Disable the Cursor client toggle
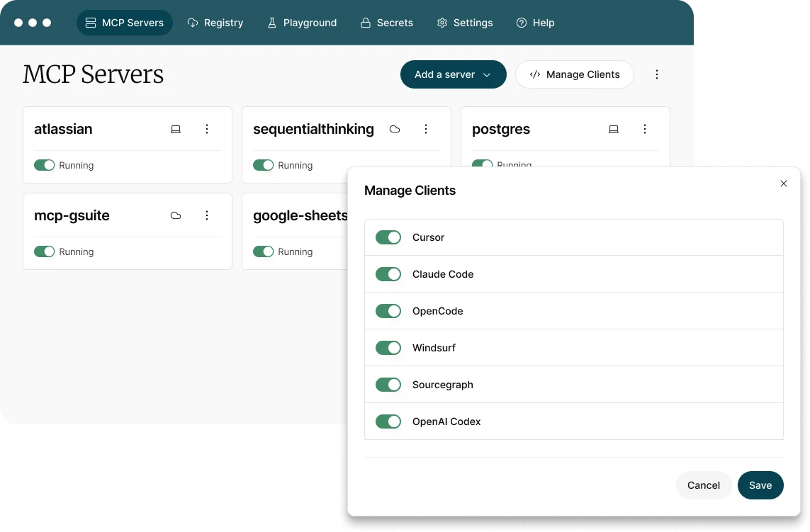 (x=388, y=237)
